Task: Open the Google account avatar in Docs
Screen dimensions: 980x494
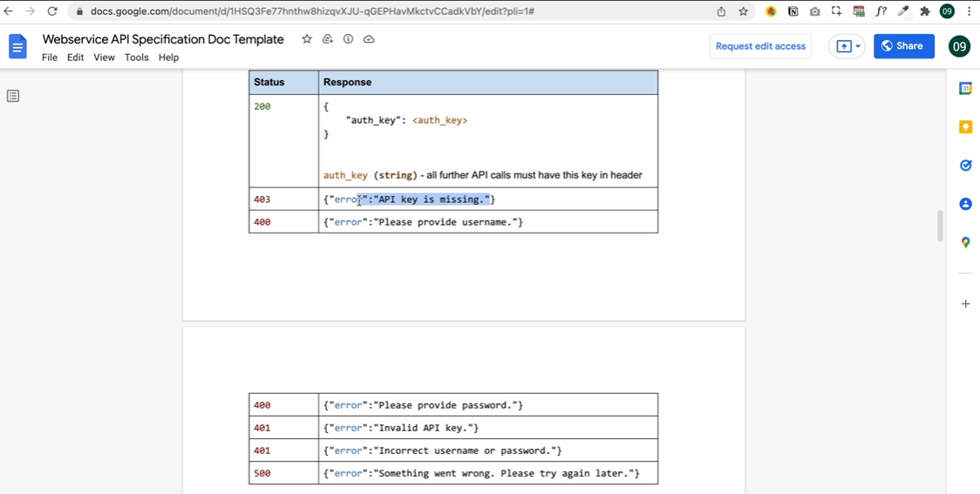Action: click(x=959, y=46)
